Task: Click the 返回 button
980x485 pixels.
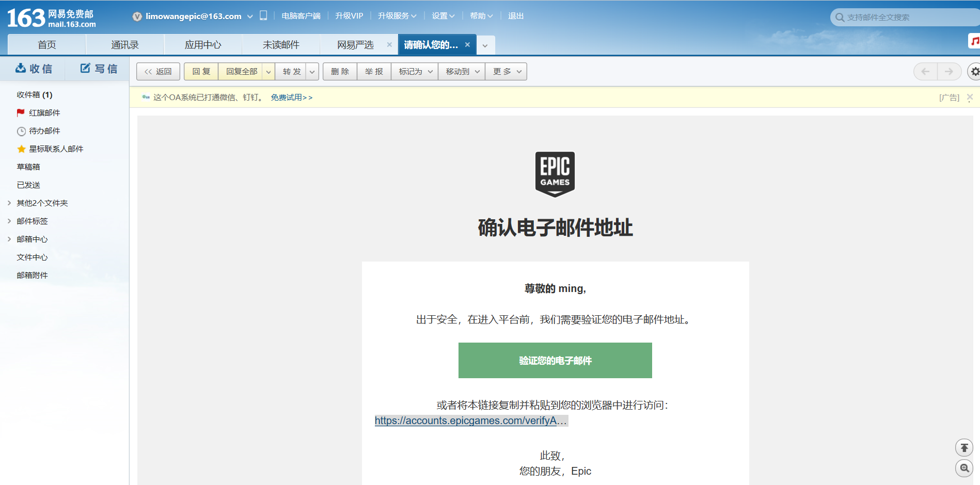Action: point(158,72)
